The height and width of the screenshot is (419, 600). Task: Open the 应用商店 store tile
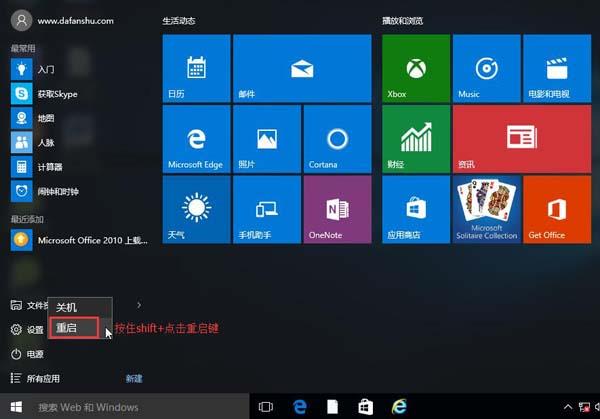tap(416, 209)
